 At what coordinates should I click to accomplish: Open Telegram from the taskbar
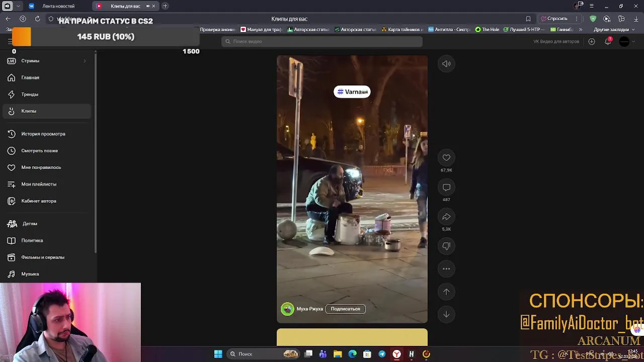pyautogui.click(x=382, y=354)
